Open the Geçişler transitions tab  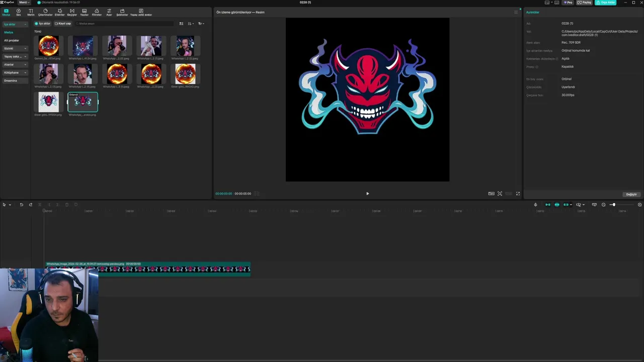[x=72, y=12]
